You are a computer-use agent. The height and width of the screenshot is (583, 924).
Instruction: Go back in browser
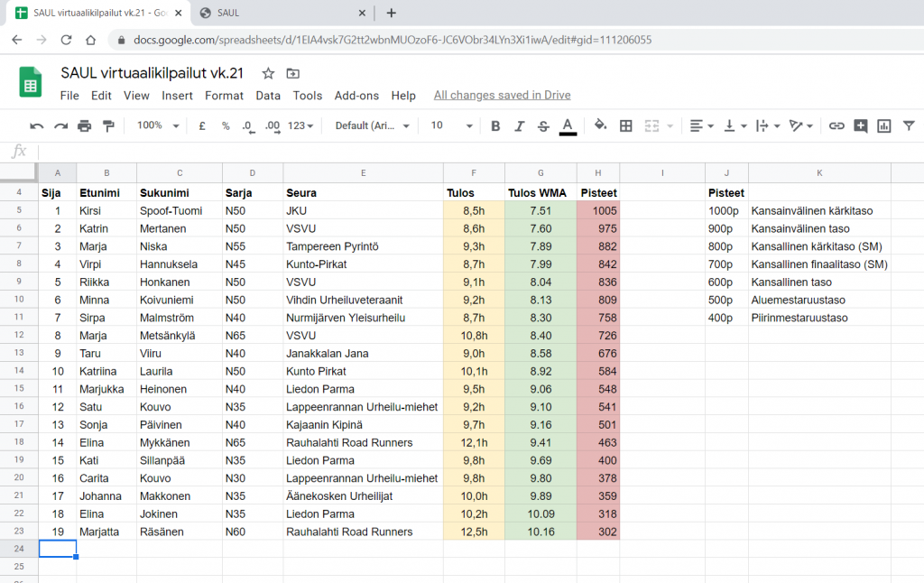[x=16, y=40]
